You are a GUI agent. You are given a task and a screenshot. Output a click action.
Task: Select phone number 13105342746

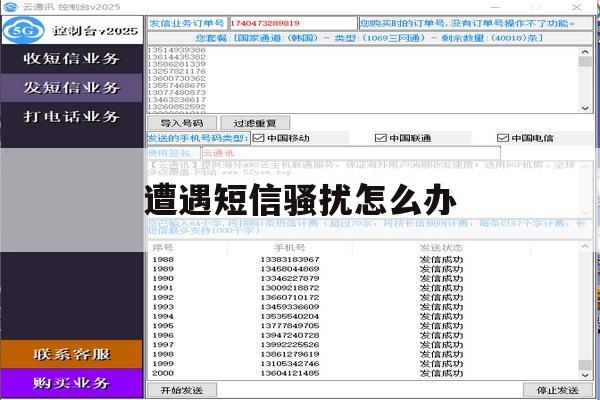pyautogui.click(x=290, y=364)
